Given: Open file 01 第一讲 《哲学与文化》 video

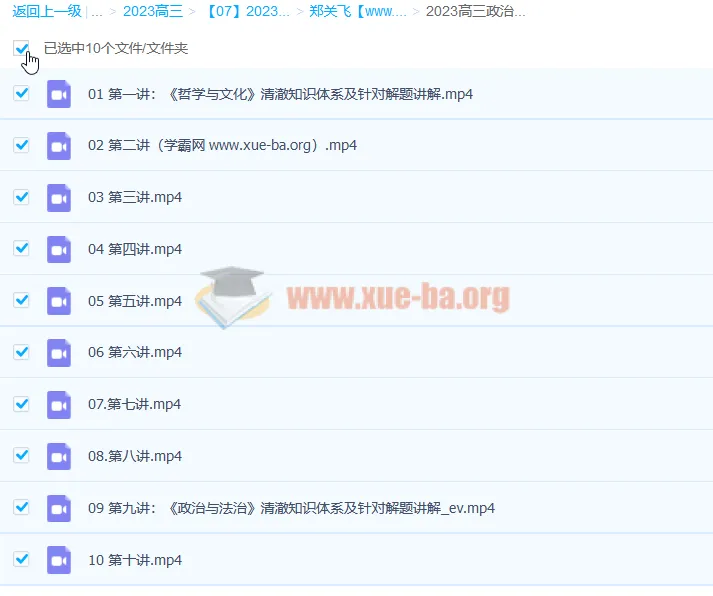Looking at the screenshot, I should [x=280, y=94].
